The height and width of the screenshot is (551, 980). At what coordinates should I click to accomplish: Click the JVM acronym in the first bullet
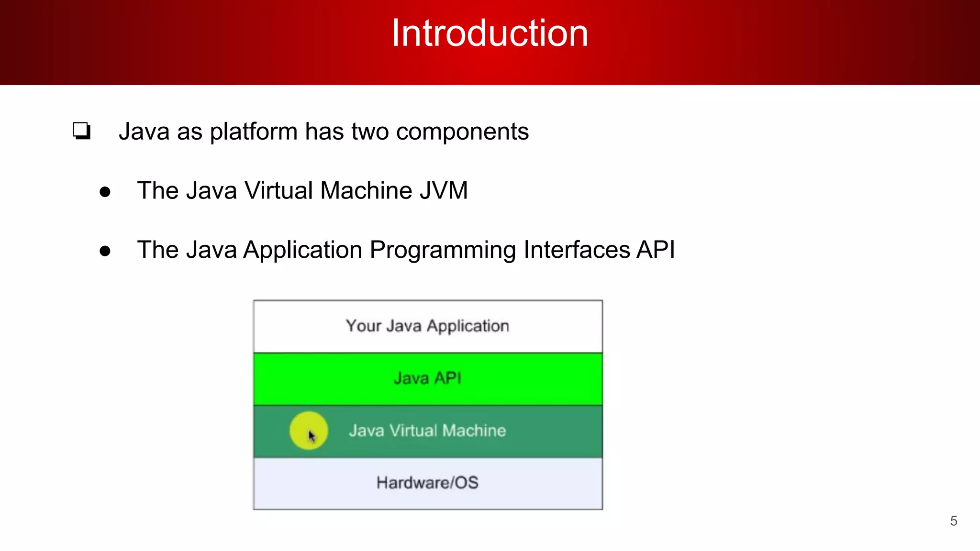pos(444,191)
